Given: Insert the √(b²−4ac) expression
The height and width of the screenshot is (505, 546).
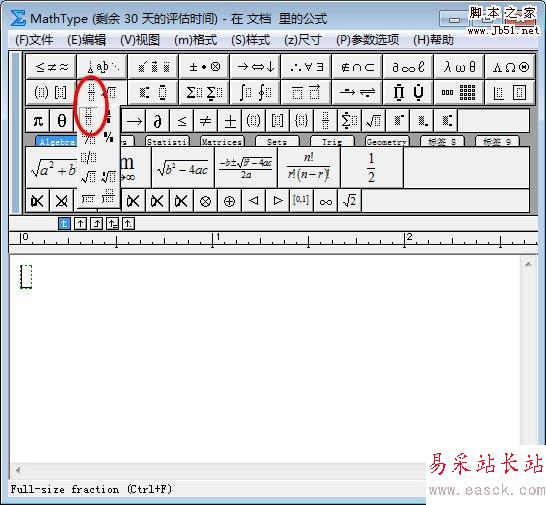Looking at the screenshot, I should [x=183, y=168].
